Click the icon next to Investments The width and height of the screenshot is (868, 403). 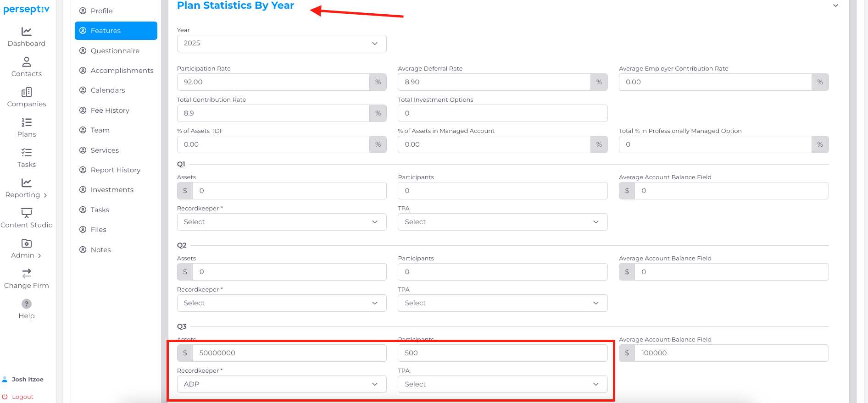[83, 189]
